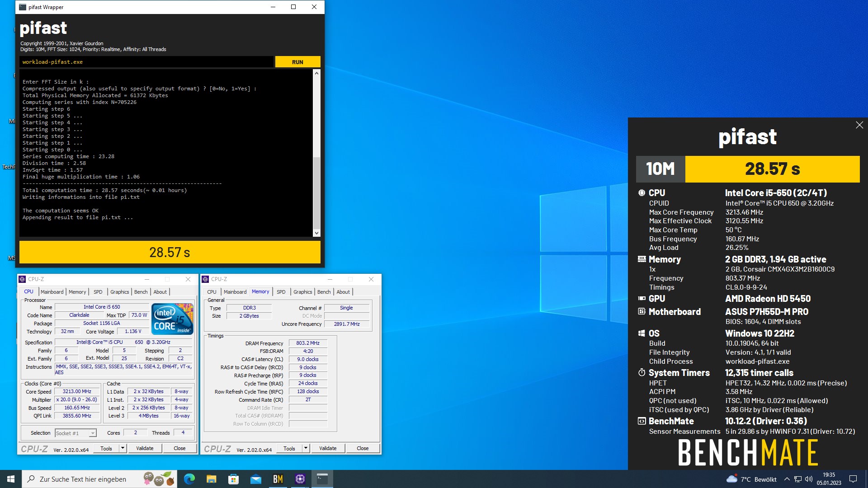Click the pifast console scrollbar down arrow

[316, 233]
